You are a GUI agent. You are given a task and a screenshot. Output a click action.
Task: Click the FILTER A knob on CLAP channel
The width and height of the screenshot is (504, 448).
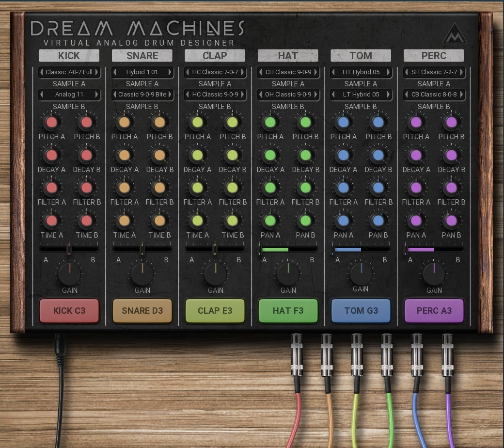[197, 188]
